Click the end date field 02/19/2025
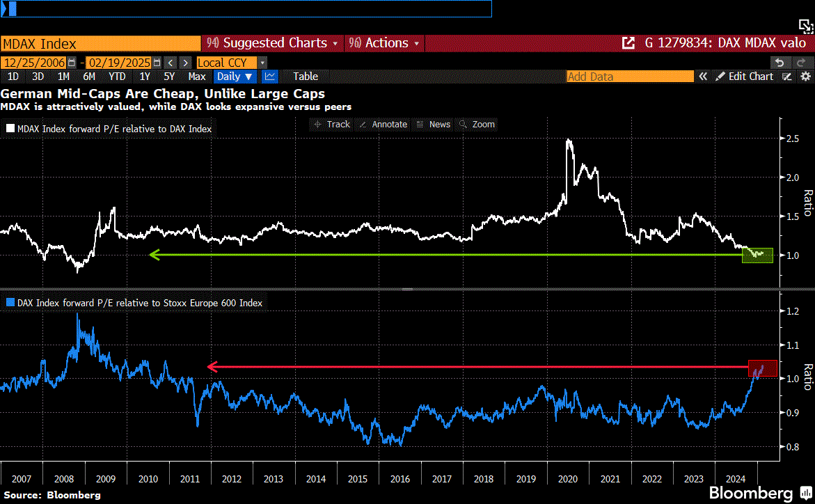Image resolution: width=815 pixels, height=504 pixels. [119, 63]
